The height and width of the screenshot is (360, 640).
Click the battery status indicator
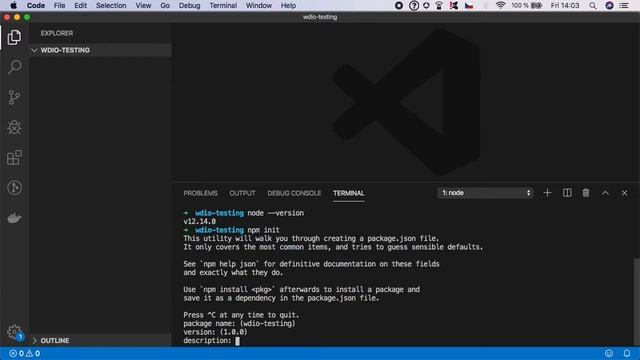pos(527,6)
